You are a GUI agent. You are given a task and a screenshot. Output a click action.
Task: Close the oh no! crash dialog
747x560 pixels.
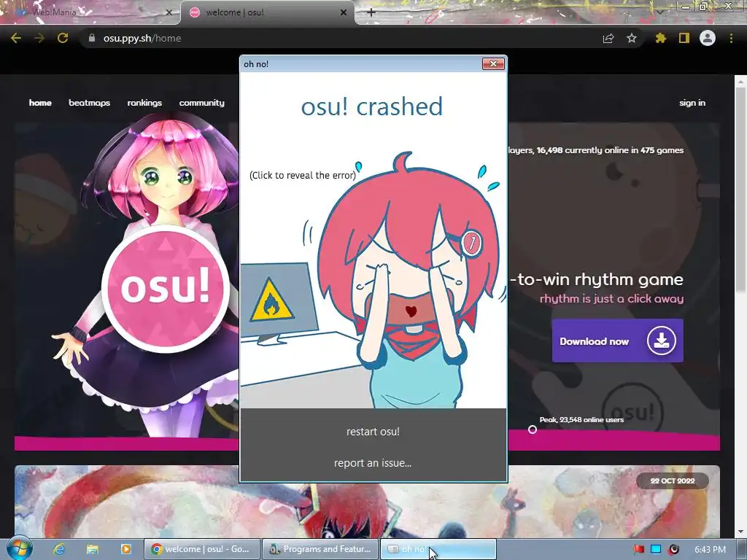click(493, 64)
